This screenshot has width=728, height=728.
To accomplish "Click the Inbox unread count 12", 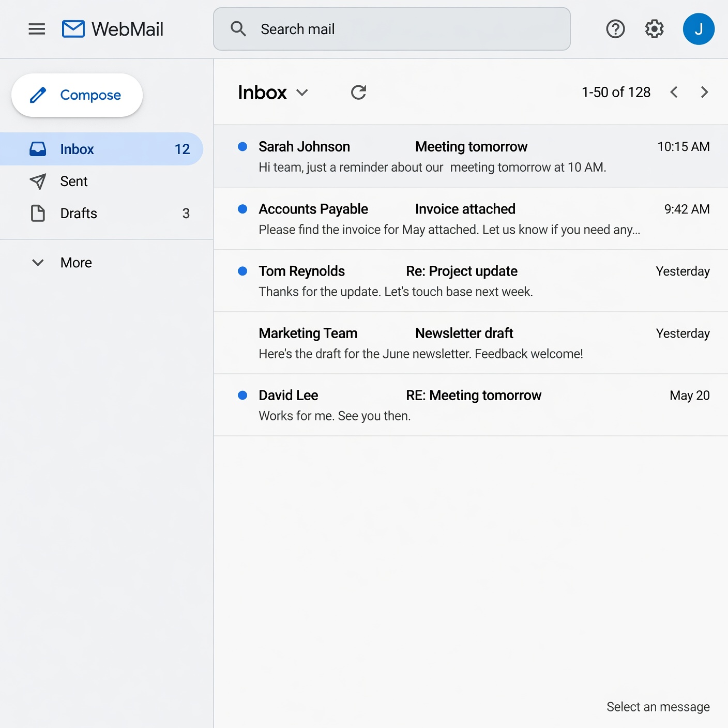I will tap(182, 149).
